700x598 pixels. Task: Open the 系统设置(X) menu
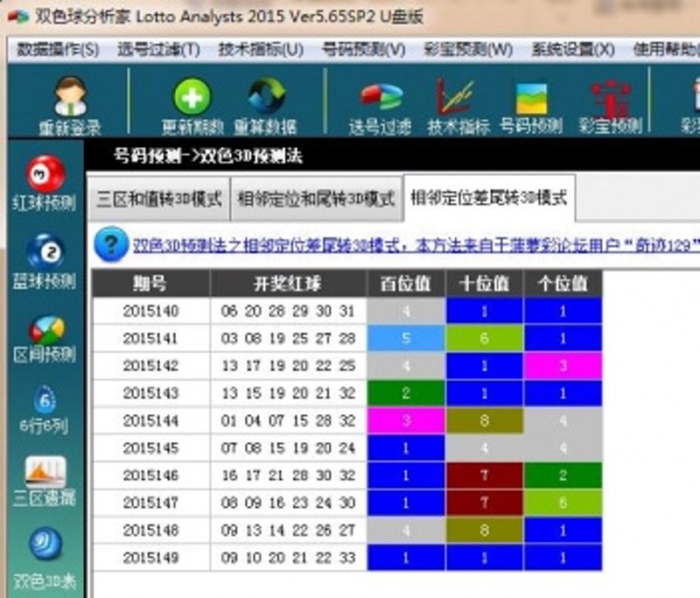pos(573,49)
